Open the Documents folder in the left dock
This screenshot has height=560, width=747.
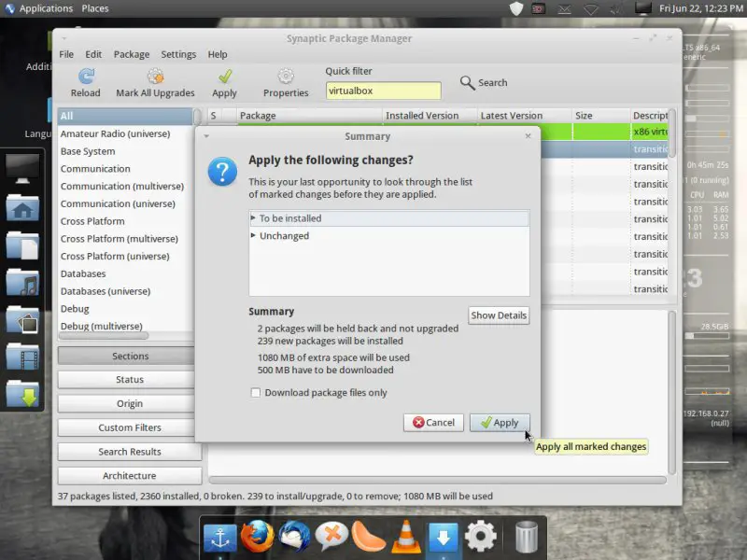click(22, 245)
